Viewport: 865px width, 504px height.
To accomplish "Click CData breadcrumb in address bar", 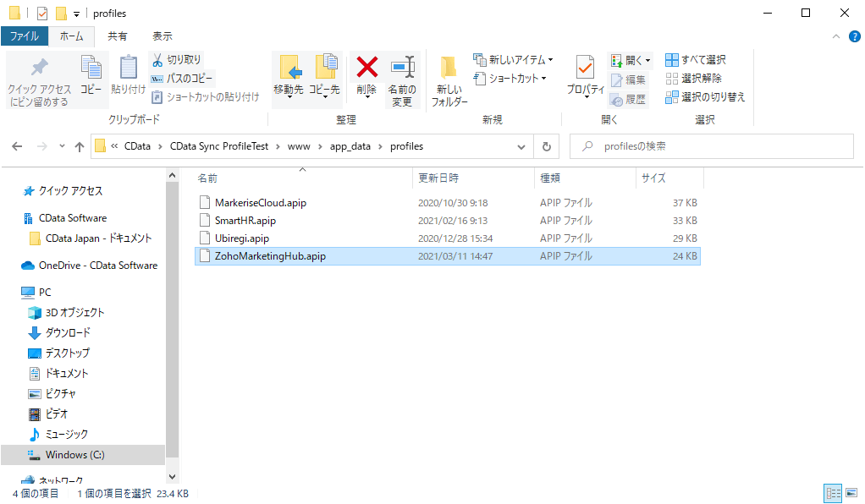I will [x=137, y=146].
